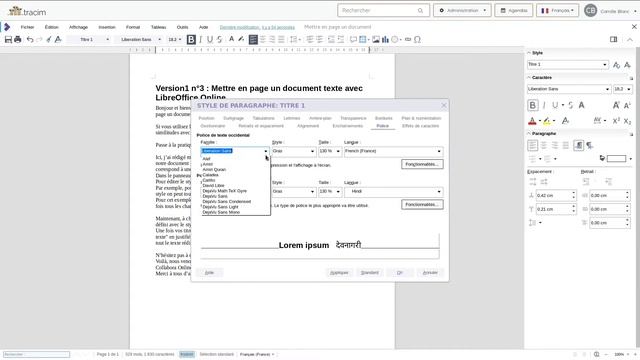Screen dimensions: 640x360
Task: Toggle Bold in the sidebar Caractère panel
Action: pyautogui.click(x=533, y=105)
